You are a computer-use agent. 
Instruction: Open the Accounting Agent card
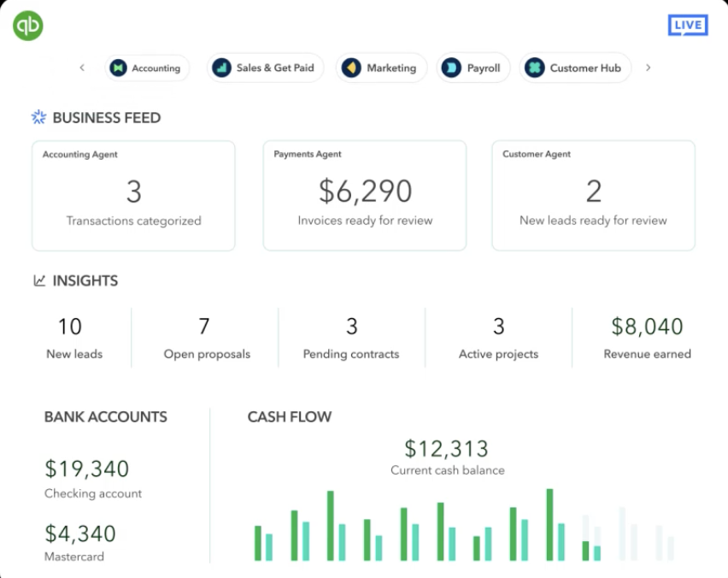click(133, 194)
